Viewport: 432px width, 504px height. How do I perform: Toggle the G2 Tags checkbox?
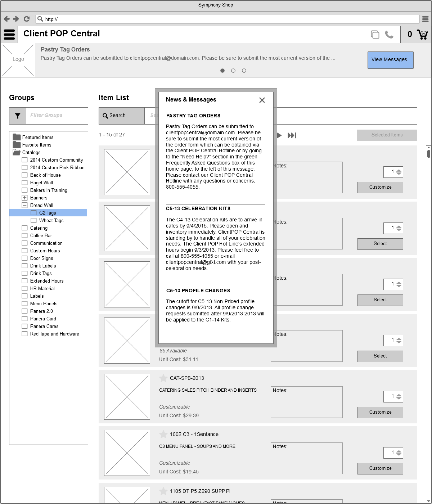33,213
